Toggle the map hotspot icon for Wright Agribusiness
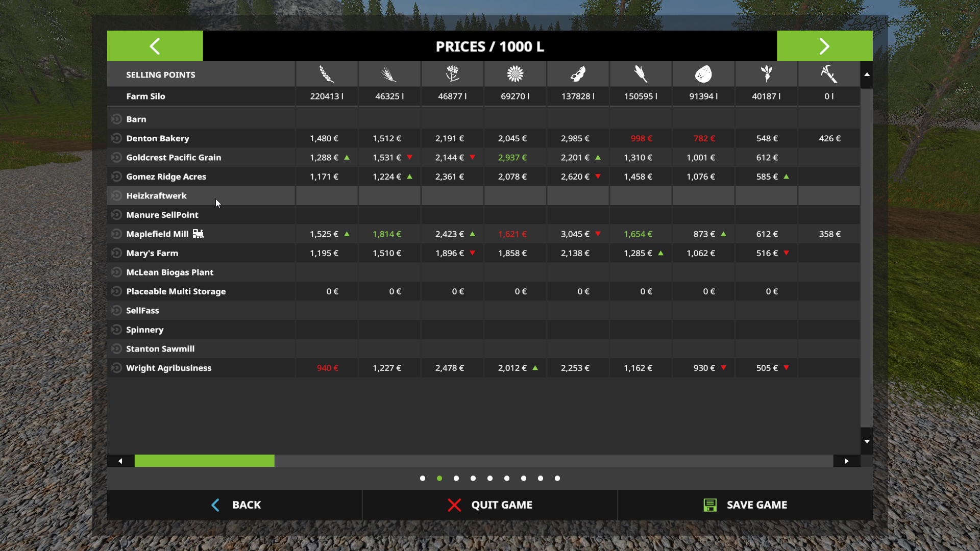 (116, 368)
